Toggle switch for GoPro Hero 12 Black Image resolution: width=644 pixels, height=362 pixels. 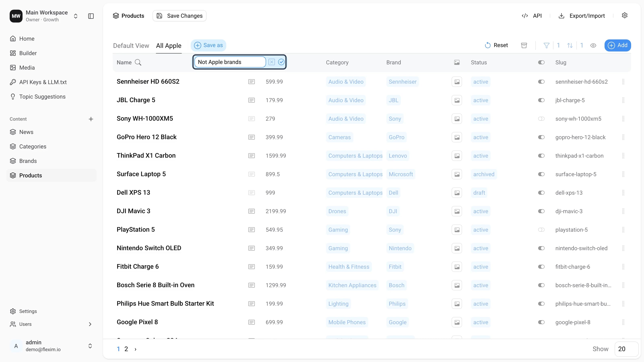541,137
